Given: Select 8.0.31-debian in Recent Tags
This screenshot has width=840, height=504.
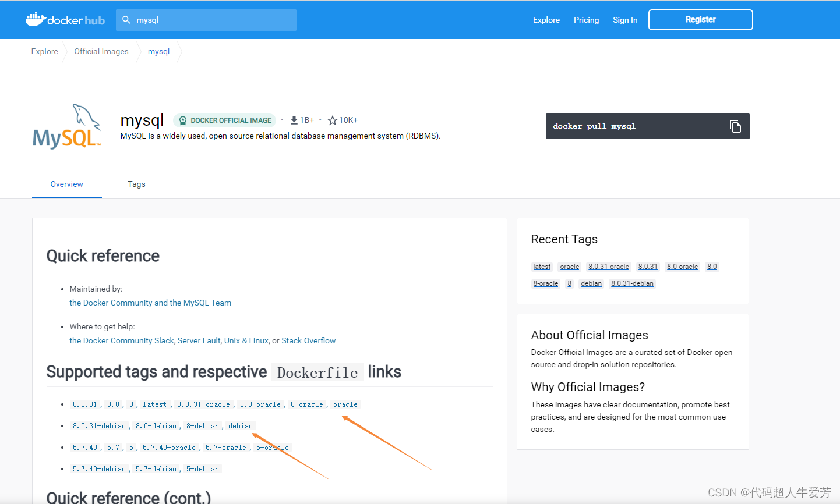Looking at the screenshot, I should (632, 283).
